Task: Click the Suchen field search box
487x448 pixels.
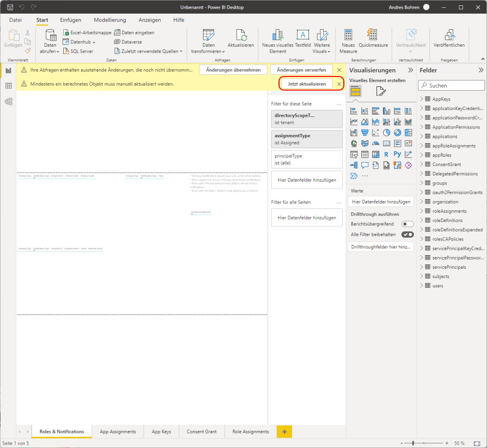Action: click(451, 85)
